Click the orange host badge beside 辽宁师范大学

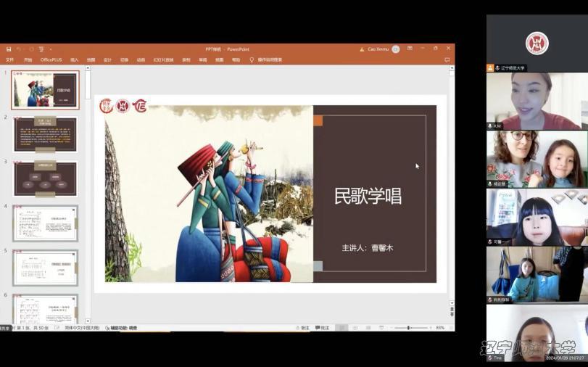pos(490,68)
